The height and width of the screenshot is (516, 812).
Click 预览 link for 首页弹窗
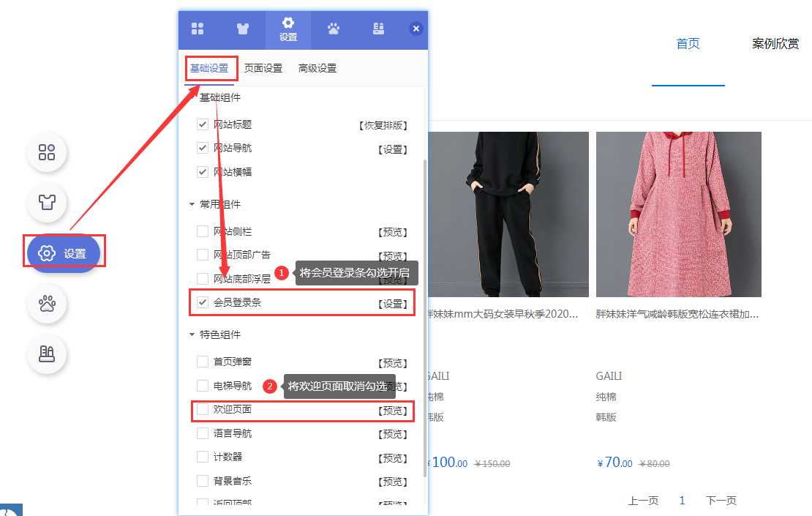393,362
